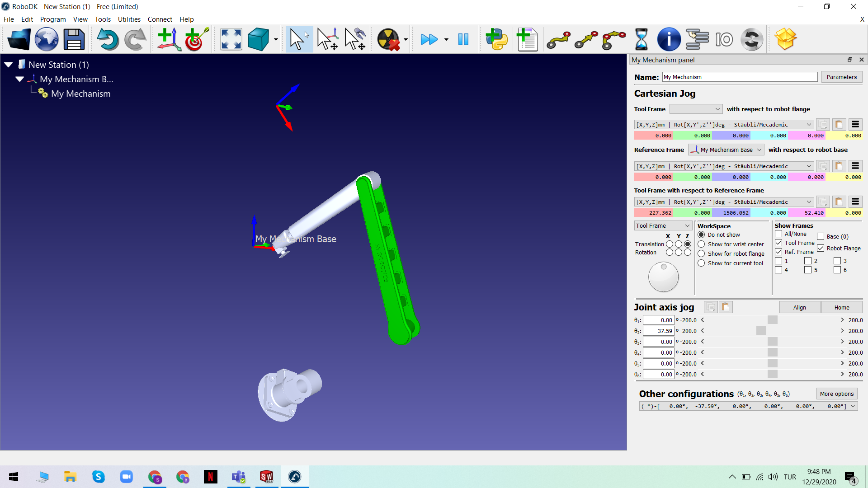Image resolution: width=868 pixels, height=488 pixels.
Task: Select Show for wrist center option
Action: [x=701, y=244]
